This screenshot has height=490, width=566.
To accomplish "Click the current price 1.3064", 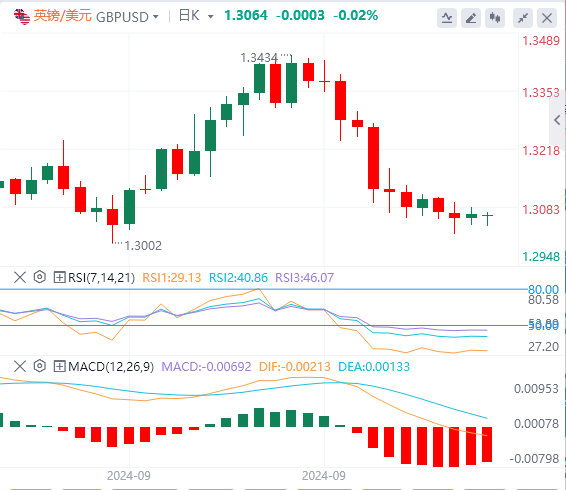I will click(x=246, y=16).
